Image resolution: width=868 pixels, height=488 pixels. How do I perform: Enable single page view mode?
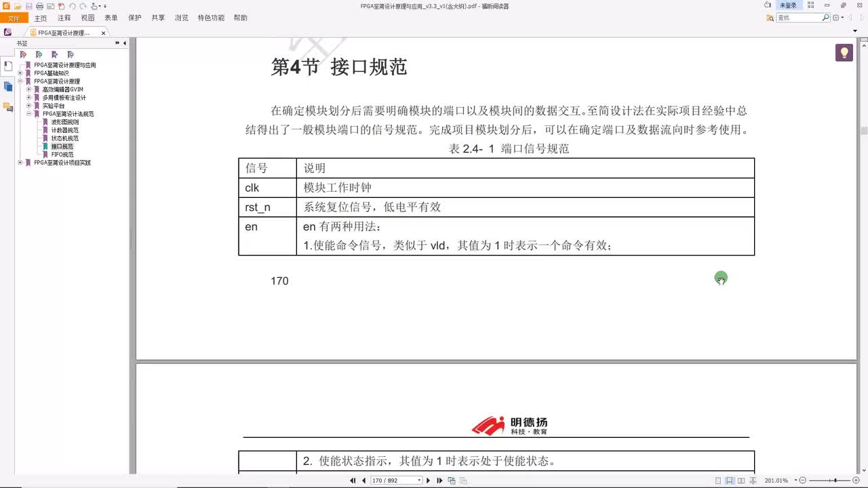tap(718, 481)
